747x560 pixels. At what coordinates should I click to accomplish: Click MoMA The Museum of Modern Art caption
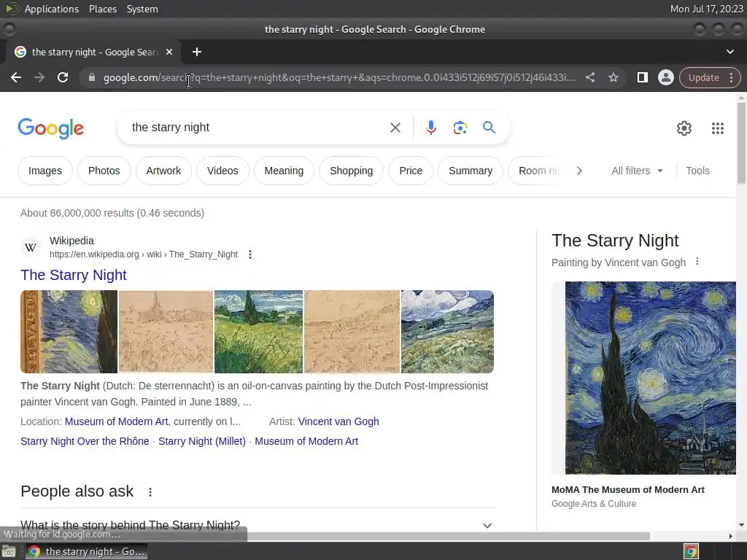click(627, 490)
